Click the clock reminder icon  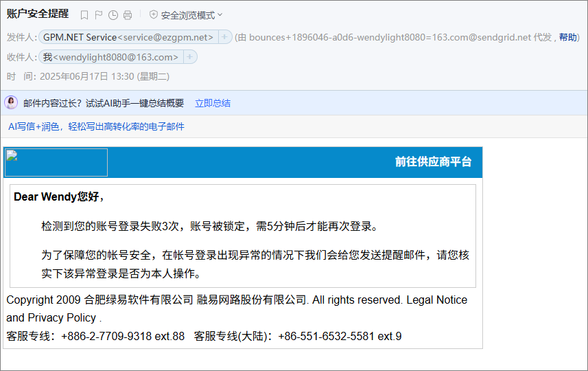coord(113,15)
